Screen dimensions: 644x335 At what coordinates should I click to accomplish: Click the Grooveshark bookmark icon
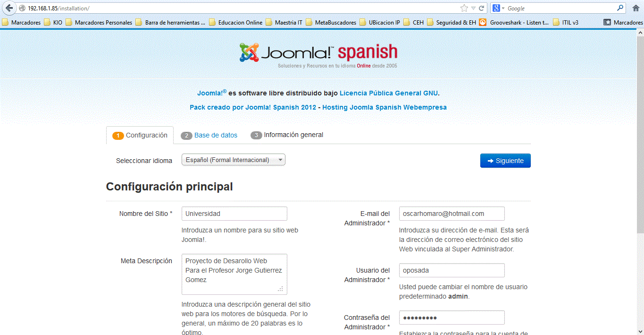[482, 22]
